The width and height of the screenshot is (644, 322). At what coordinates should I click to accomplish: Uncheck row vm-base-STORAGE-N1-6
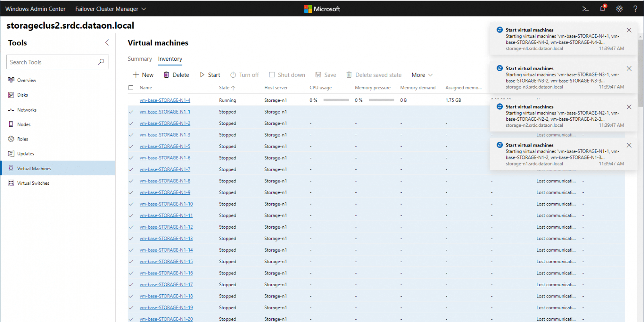(131, 158)
